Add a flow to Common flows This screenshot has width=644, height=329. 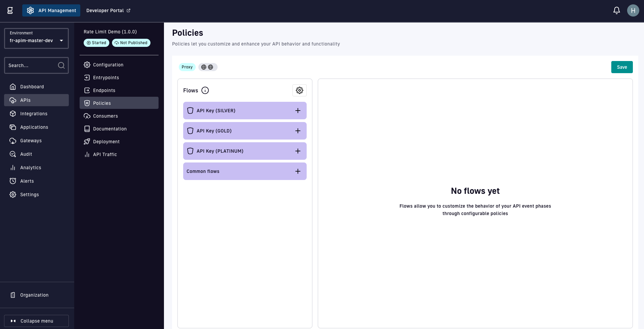point(298,171)
